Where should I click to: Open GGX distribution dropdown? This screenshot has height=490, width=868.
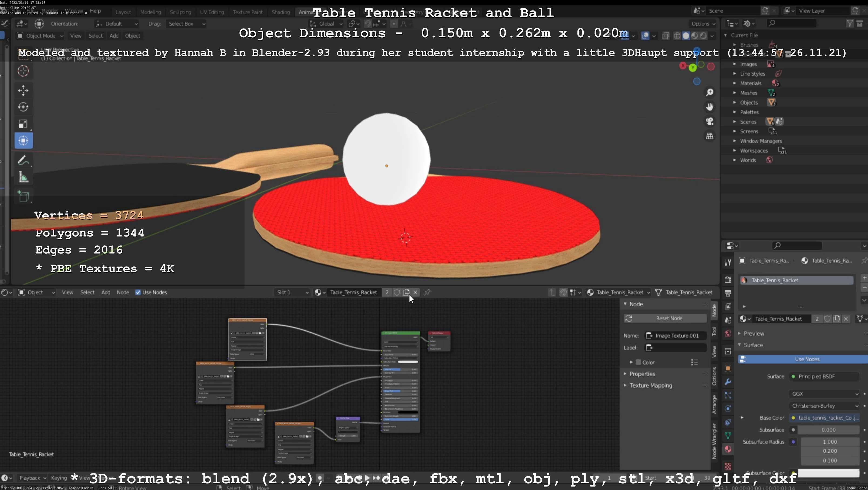tap(824, 394)
